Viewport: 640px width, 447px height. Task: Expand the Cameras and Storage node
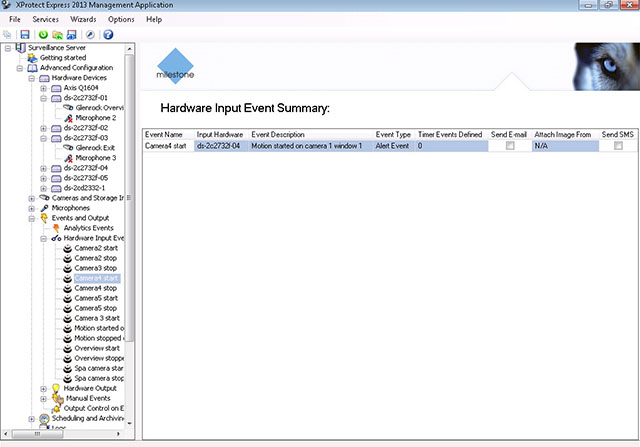pos(32,198)
